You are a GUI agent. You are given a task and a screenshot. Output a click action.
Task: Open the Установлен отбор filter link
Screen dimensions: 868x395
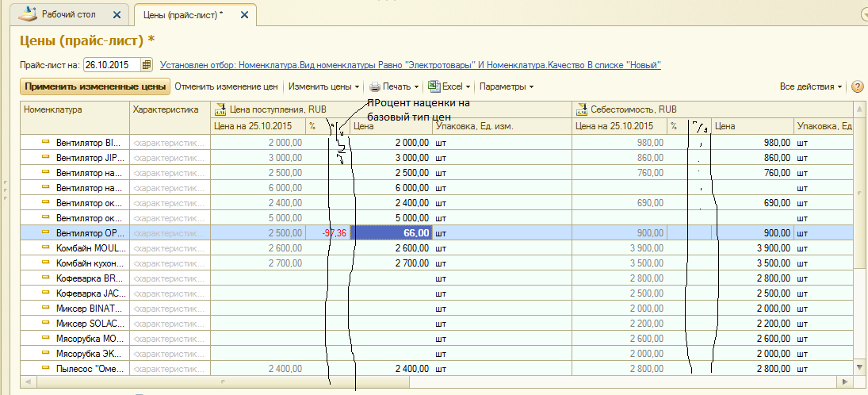[x=410, y=65]
